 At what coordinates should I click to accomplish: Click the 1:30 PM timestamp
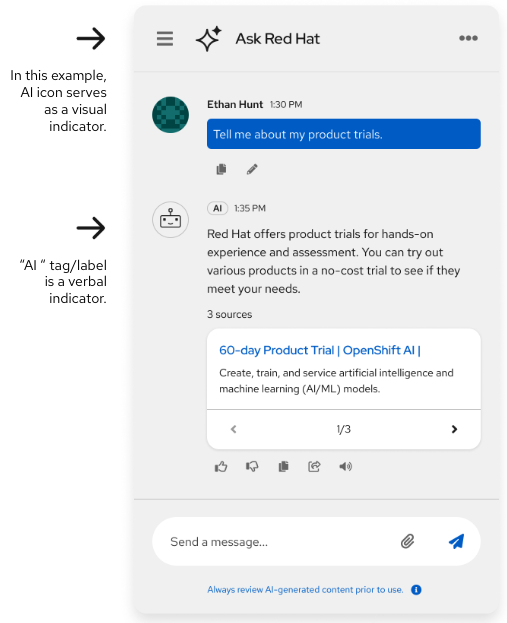(286, 104)
